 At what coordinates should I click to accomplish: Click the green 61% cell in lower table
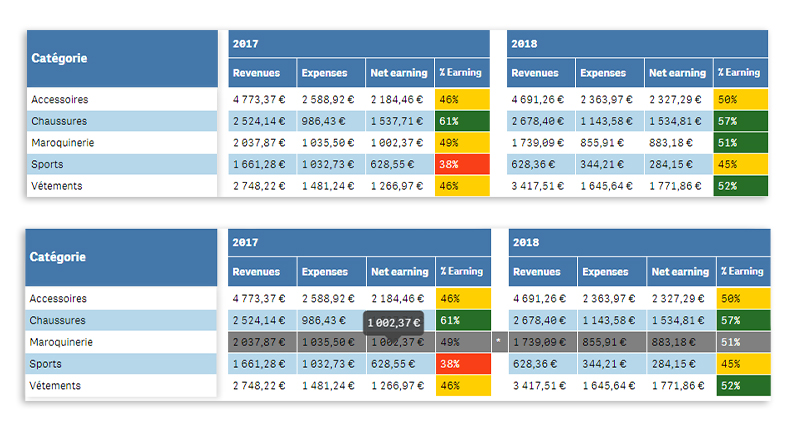point(464,321)
